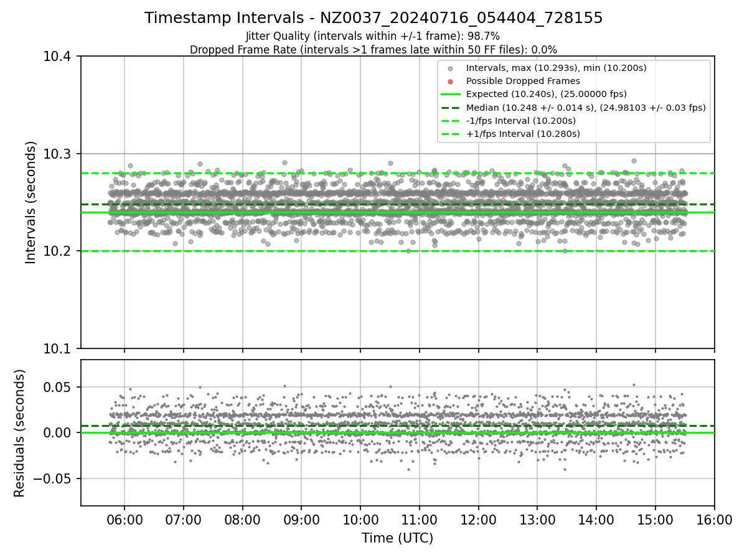Click the 'Median (10.248 +/- 0.014 s)' legend entry

click(x=586, y=108)
